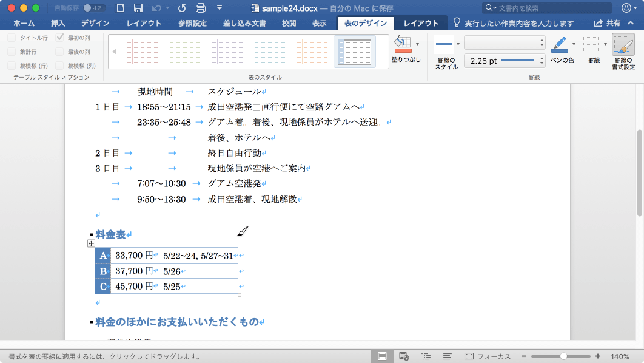Enter フォーカス focus mode
This screenshot has height=363, width=644.
pos(488,356)
